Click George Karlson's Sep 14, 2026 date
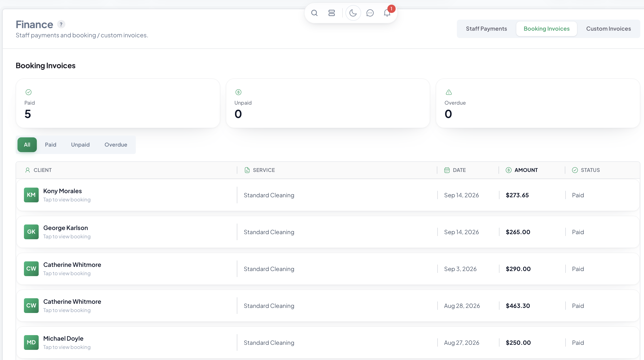 pyautogui.click(x=461, y=232)
